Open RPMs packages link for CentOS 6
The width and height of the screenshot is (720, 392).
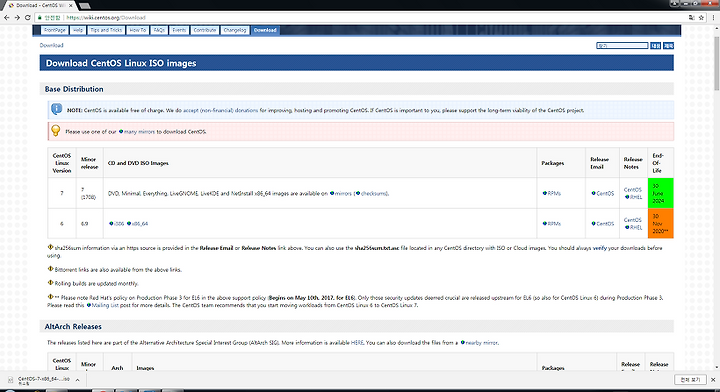point(552,224)
